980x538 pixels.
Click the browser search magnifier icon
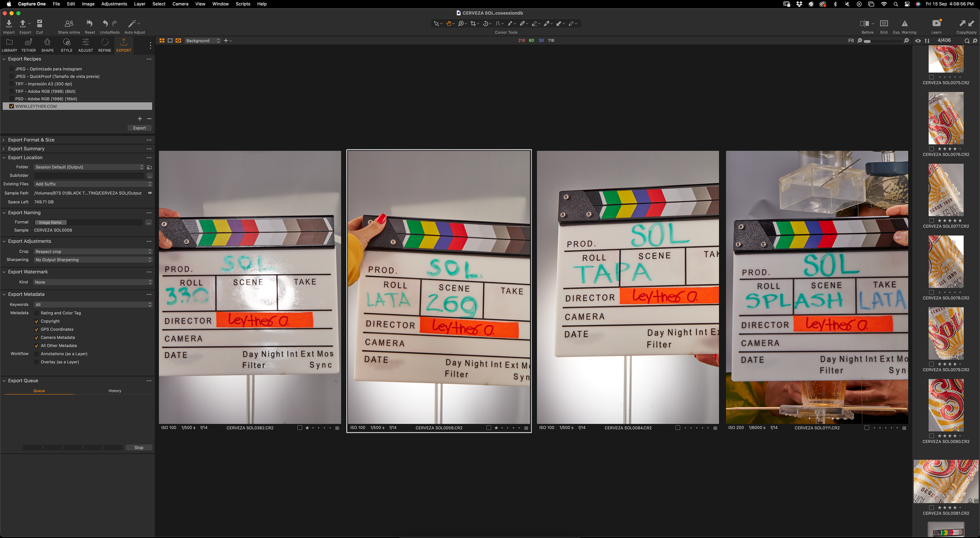click(967, 41)
